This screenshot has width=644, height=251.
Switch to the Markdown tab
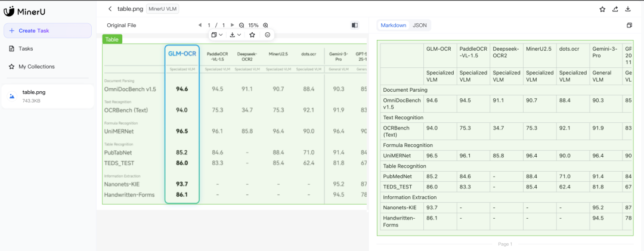[x=394, y=26]
